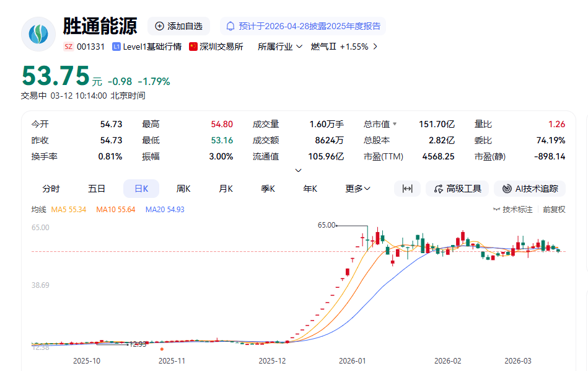Open the 燃气II sector link arrow
Image resolution: width=588 pixels, height=371 pixels.
pos(375,47)
